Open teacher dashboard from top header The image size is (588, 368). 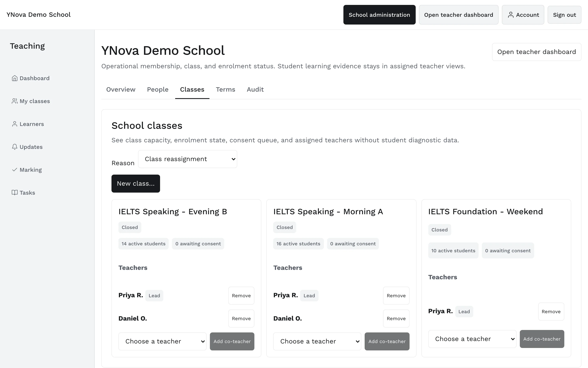(x=459, y=15)
